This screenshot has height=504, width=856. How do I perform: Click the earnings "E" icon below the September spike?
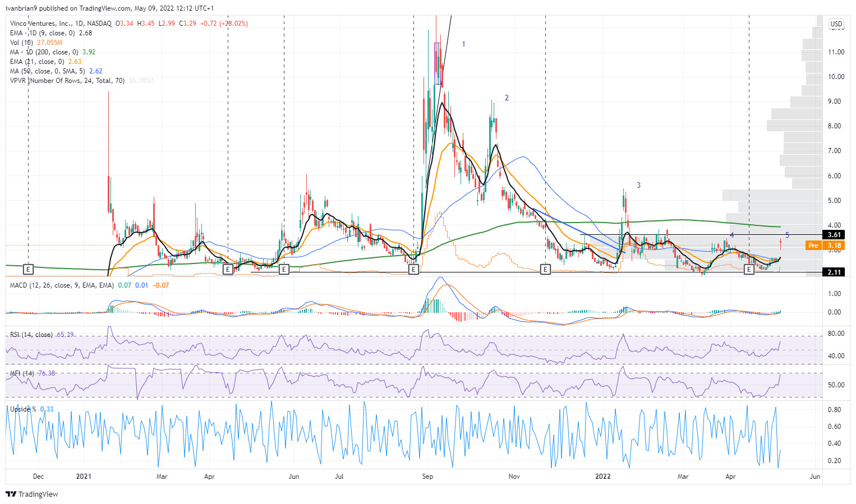pos(414,269)
